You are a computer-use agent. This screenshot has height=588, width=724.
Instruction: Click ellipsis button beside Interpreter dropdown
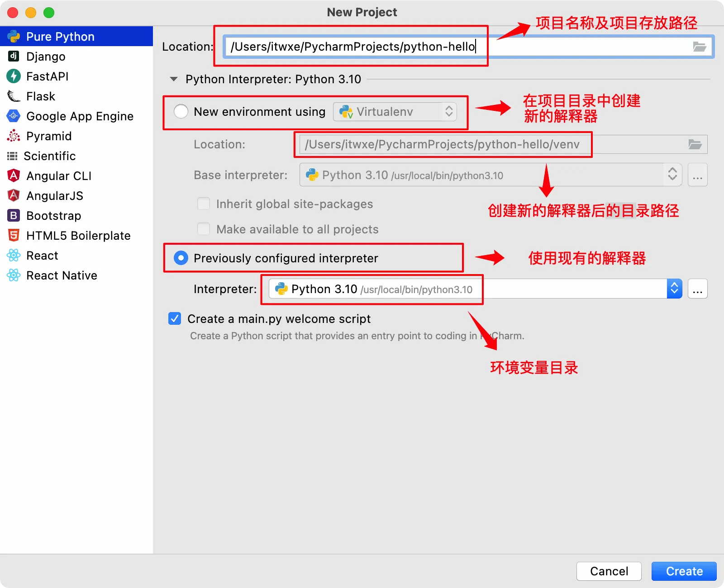tap(697, 289)
